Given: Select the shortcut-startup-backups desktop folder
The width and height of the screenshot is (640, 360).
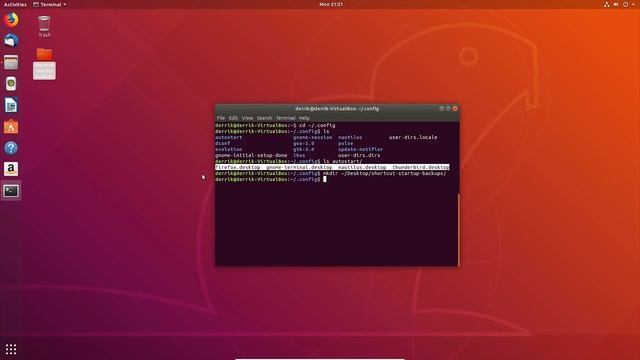Looking at the screenshot, I should (44, 64).
